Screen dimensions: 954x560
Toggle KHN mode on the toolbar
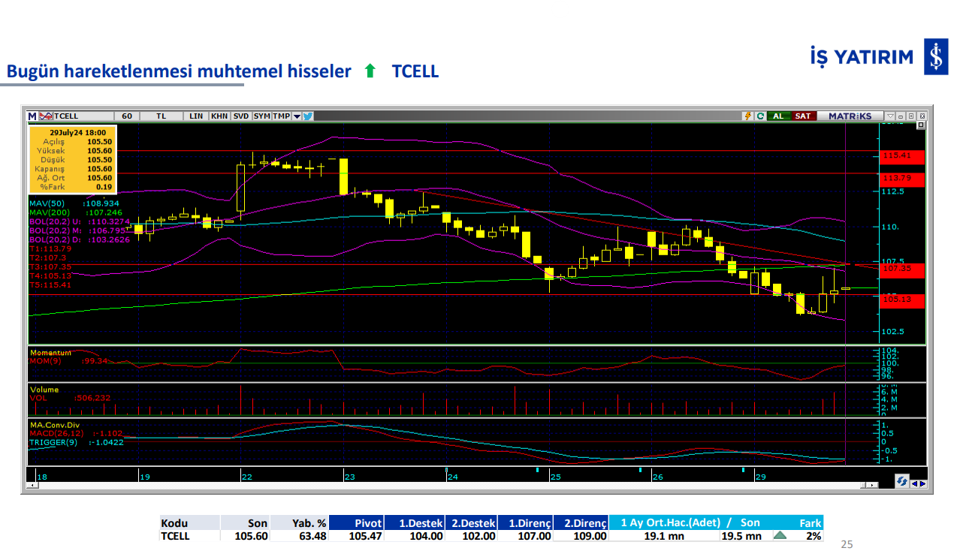coord(220,116)
